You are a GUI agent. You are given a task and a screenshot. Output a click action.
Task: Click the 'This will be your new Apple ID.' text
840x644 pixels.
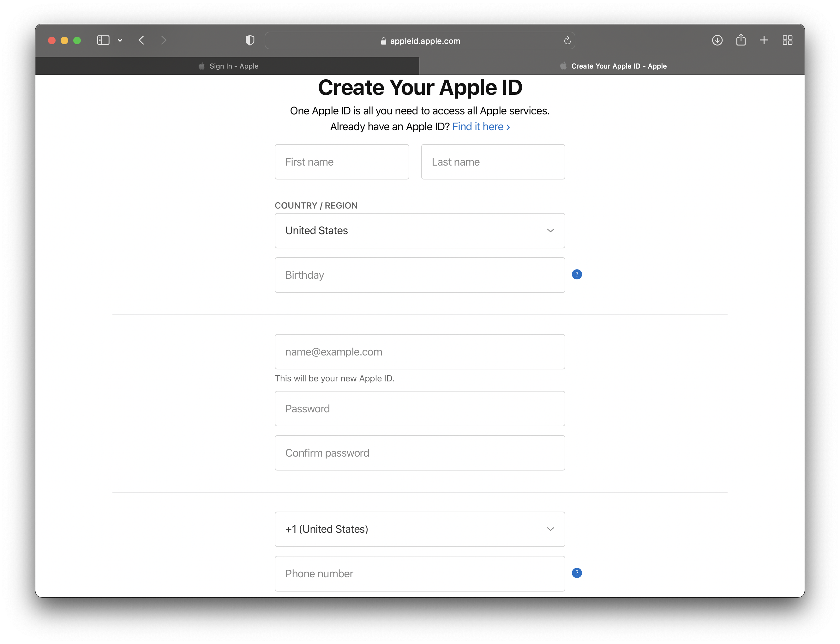pyautogui.click(x=334, y=378)
